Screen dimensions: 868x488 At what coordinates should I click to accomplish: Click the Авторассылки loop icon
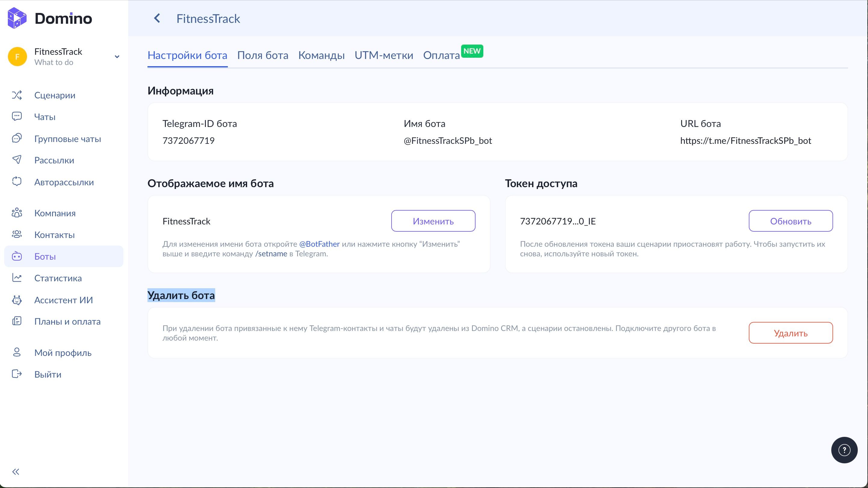pyautogui.click(x=17, y=182)
